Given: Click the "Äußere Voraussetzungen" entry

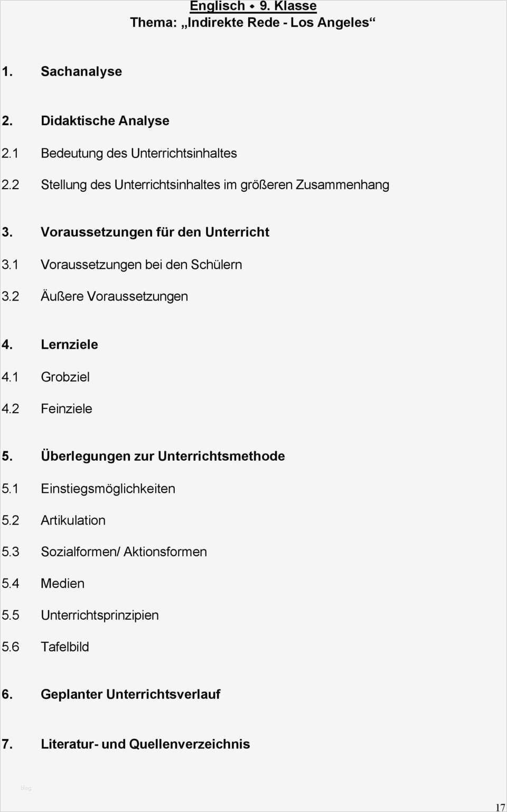Looking at the screenshot, I should (114, 296).
